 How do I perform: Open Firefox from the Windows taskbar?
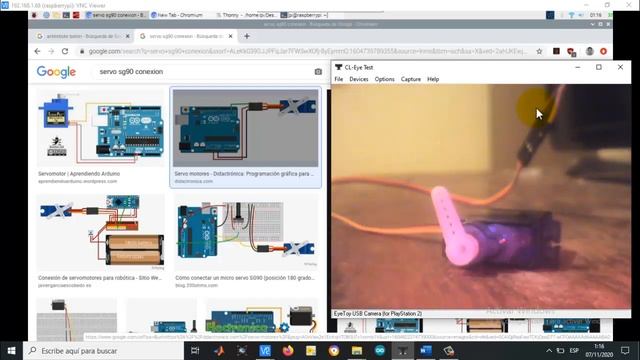[288, 351]
